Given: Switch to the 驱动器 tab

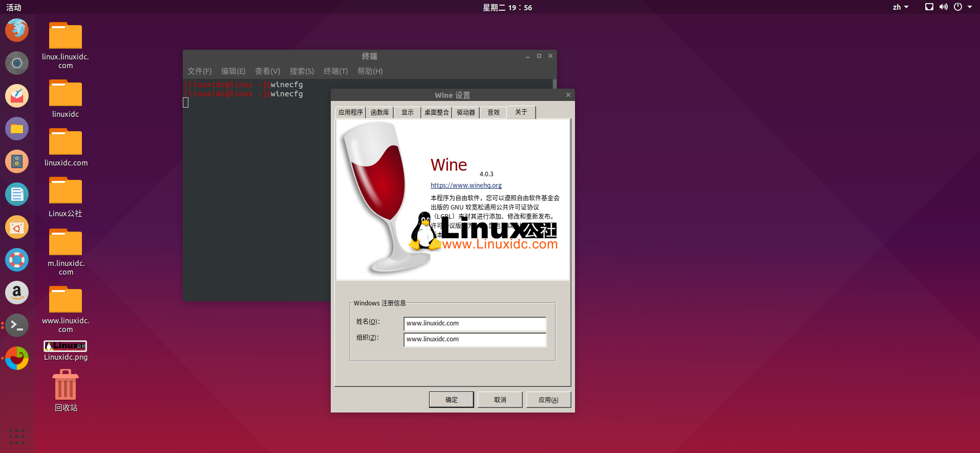Looking at the screenshot, I should (x=465, y=113).
